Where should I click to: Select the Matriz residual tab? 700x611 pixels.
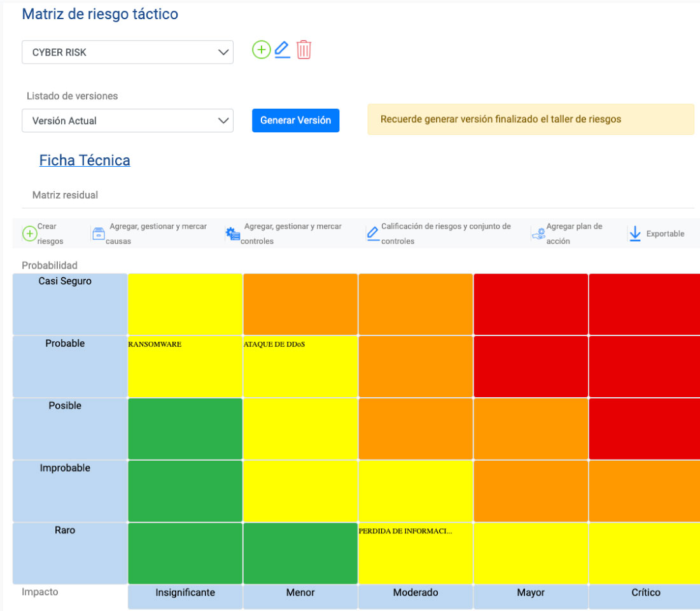click(x=65, y=195)
